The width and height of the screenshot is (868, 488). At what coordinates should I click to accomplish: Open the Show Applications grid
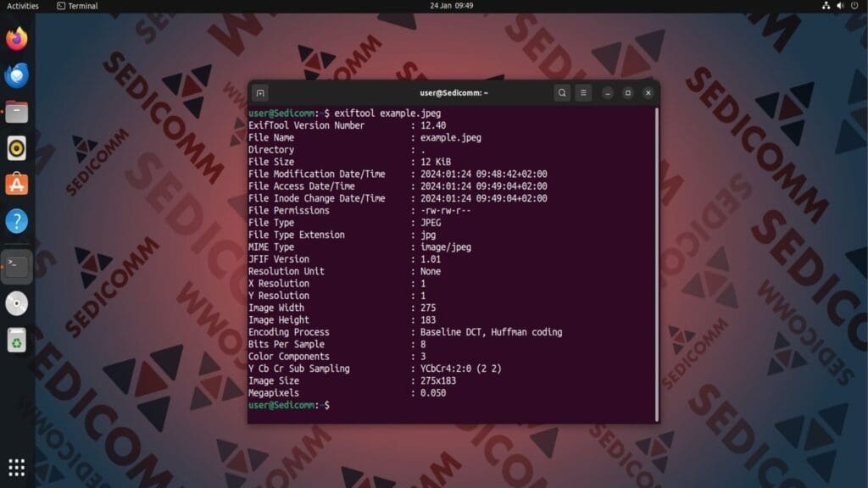[x=15, y=467]
